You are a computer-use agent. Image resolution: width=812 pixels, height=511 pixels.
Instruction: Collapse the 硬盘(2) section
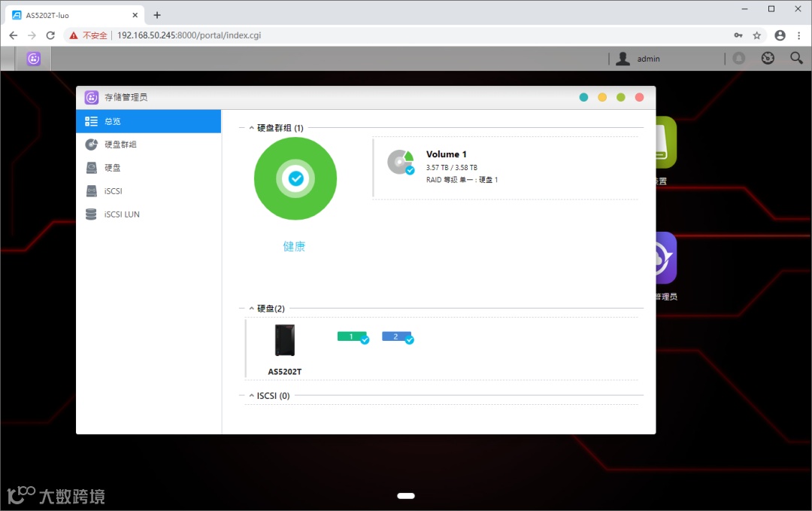[x=250, y=308]
